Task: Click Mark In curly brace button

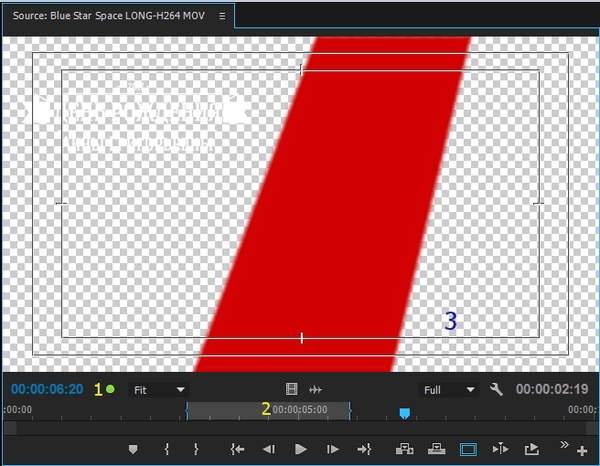Action: (167, 449)
